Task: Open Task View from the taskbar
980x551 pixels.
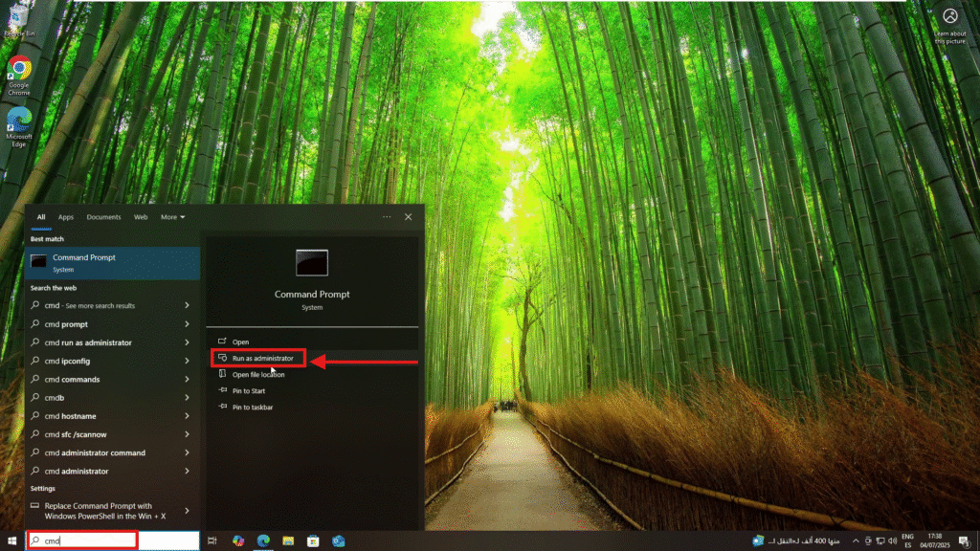Action: pyautogui.click(x=212, y=541)
